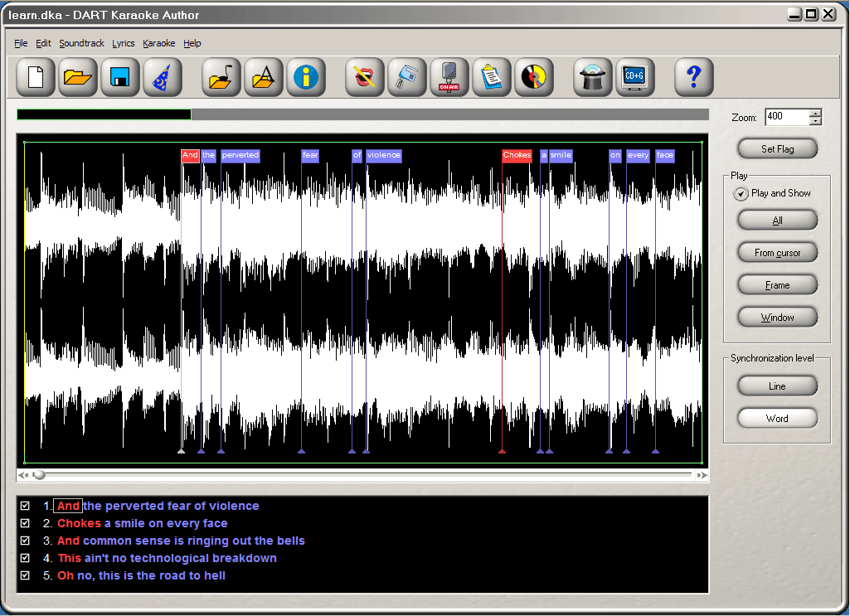Open the Karaoke menu
Image resolution: width=850 pixels, height=616 pixels.
[x=158, y=43]
